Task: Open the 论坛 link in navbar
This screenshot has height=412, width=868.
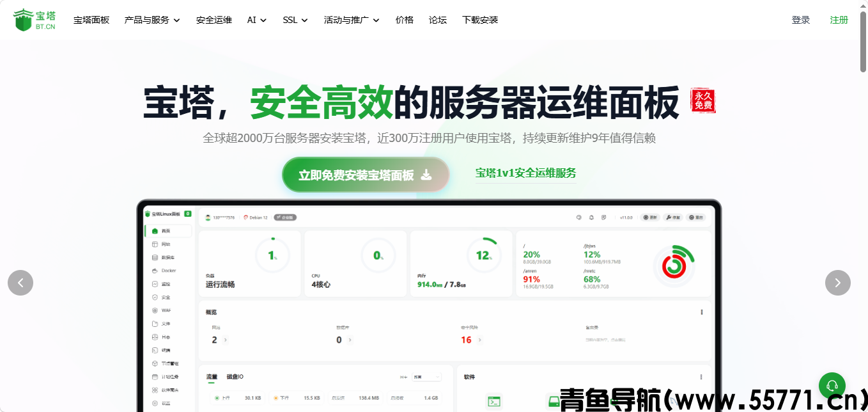Action: (438, 20)
